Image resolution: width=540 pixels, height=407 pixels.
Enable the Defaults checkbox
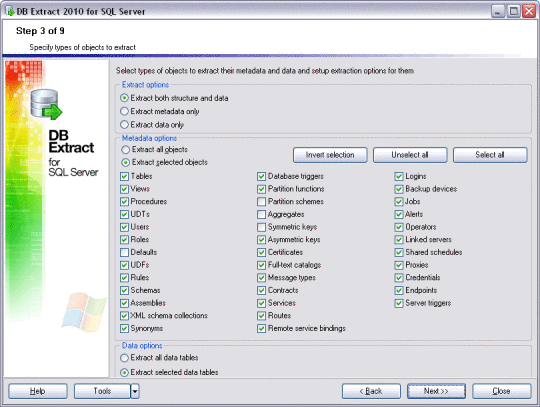pyautogui.click(x=124, y=252)
